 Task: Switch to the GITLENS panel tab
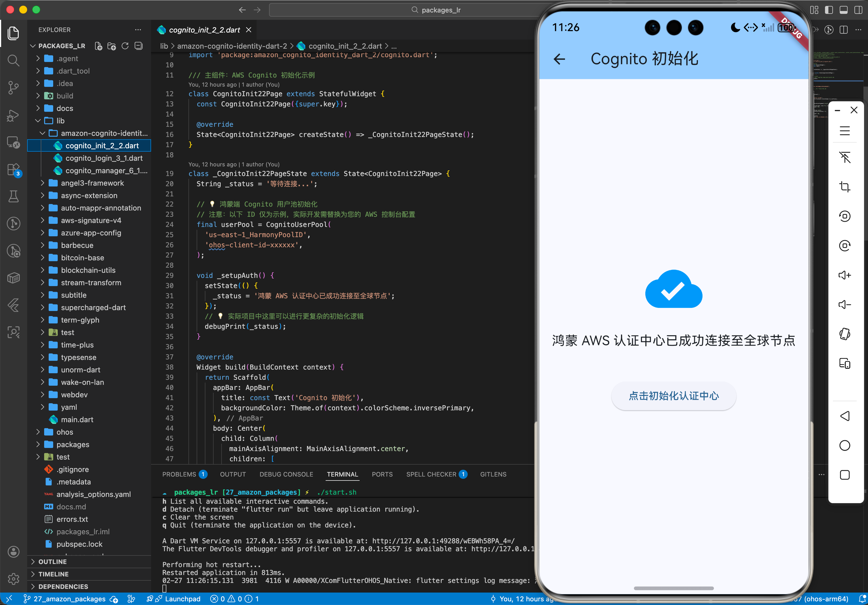(x=493, y=474)
